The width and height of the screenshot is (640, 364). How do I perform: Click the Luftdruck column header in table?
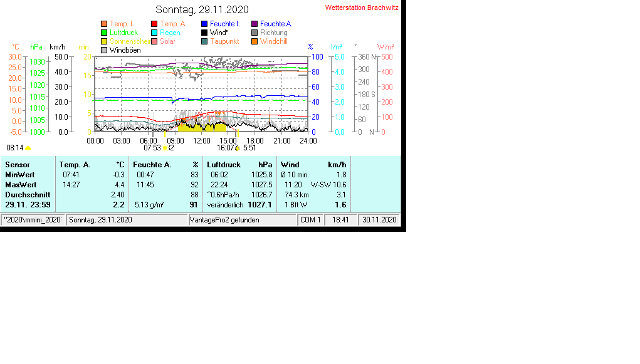point(224,165)
